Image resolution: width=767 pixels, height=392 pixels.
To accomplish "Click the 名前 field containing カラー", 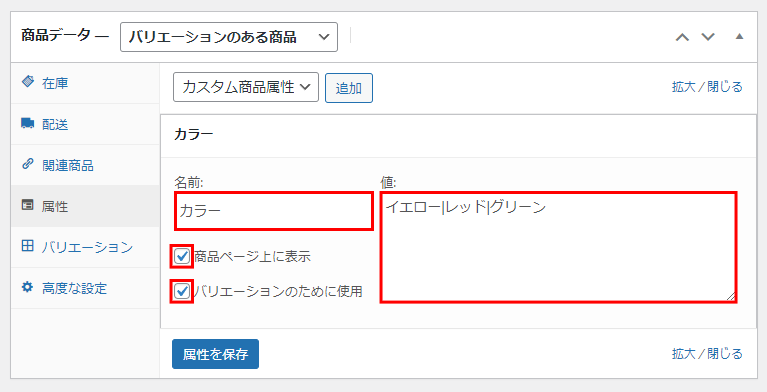I will [274, 211].
